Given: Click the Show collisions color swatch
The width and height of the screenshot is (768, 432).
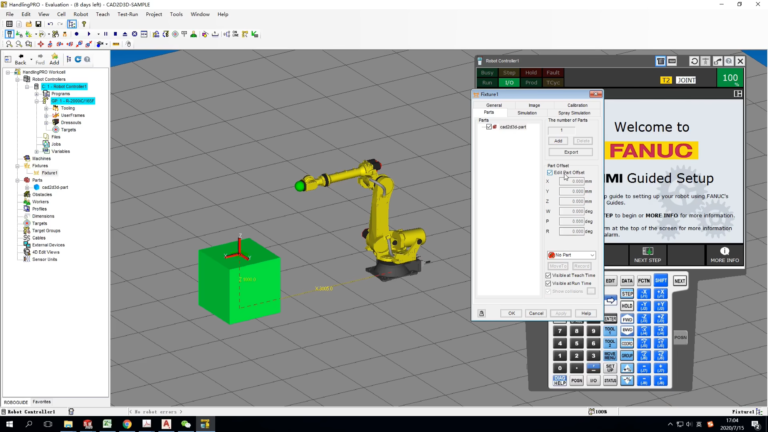Looking at the screenshot, I should (x=591, y=291).
